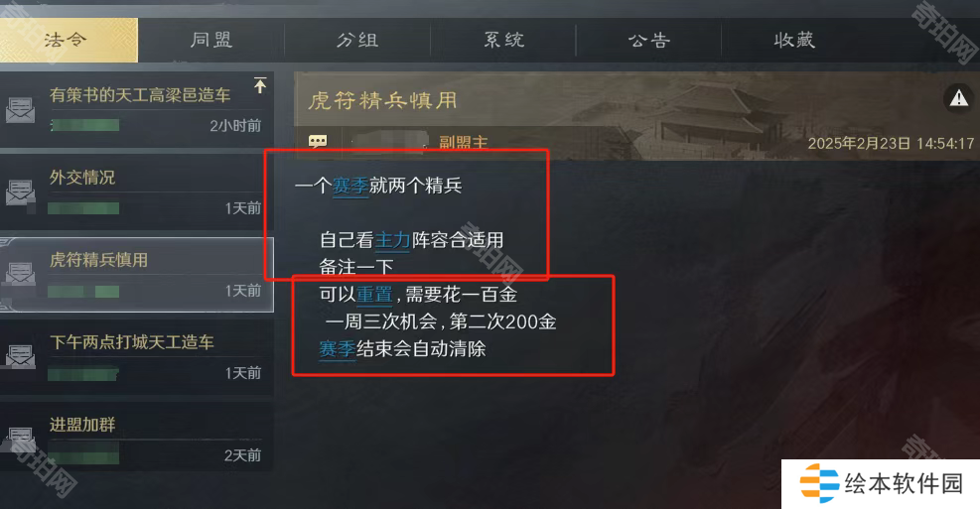The width and height of the screenshot is (980, 509).
Task: Click the warning triangle report icon
Action: (x=959, y=98)
